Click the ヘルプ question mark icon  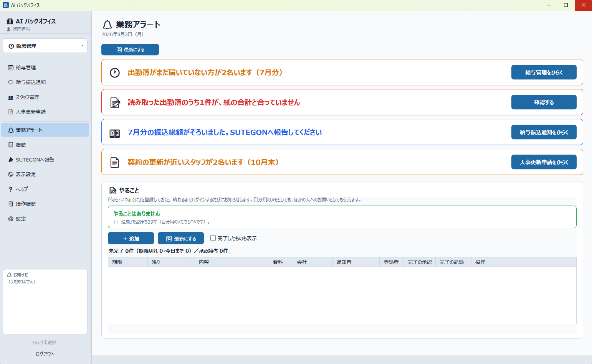pos(11,189)
